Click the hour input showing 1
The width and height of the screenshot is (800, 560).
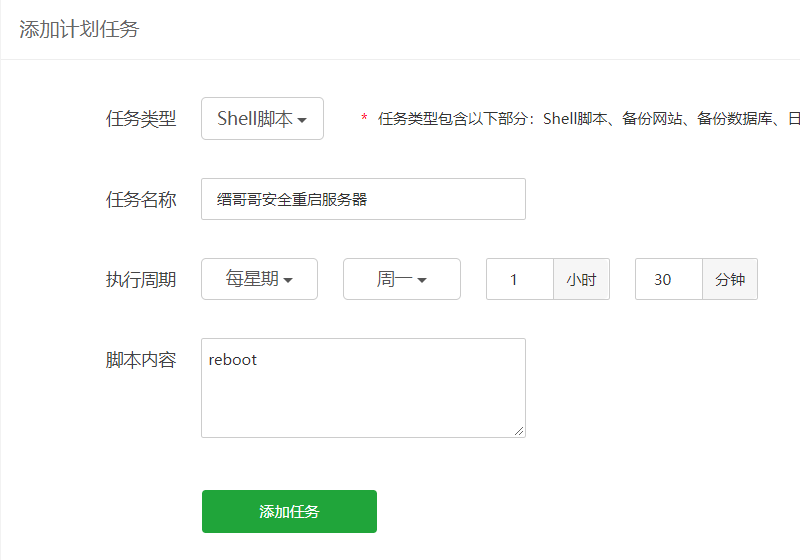[x=520, y=279]
